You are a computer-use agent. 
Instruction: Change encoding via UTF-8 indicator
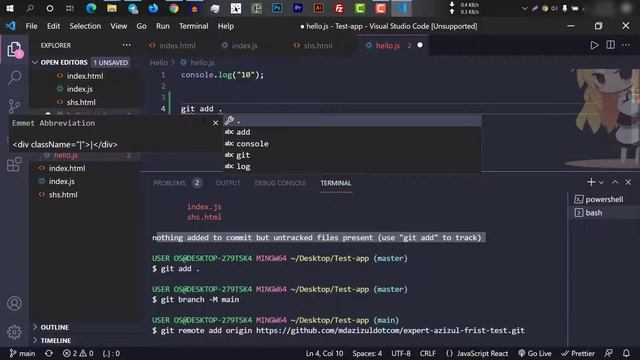[x=401, y=353]
